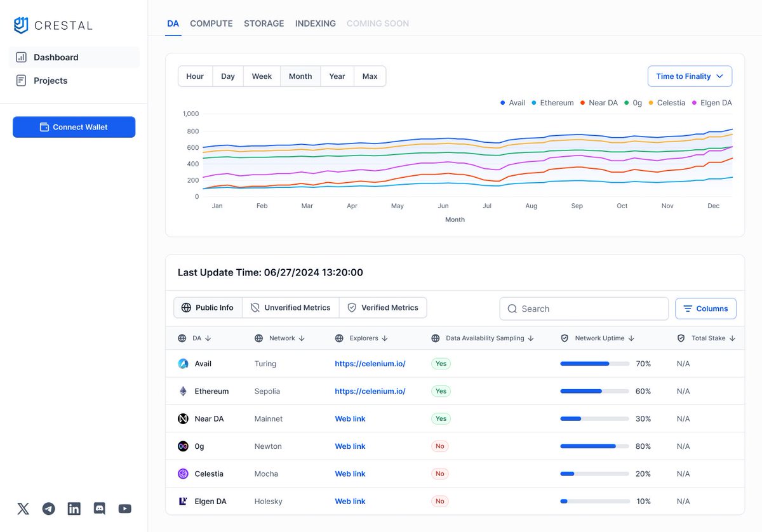Click the globe icon beside DA header
The height and width of the screenshot is (532, 762).
(x=182, y=338)
